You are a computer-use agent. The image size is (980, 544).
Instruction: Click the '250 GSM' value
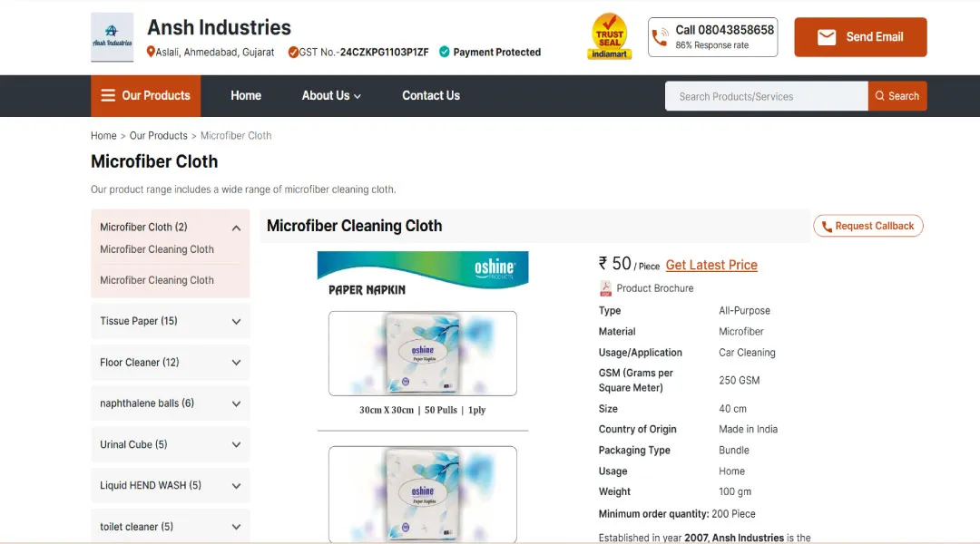click(x=739, y=381)
